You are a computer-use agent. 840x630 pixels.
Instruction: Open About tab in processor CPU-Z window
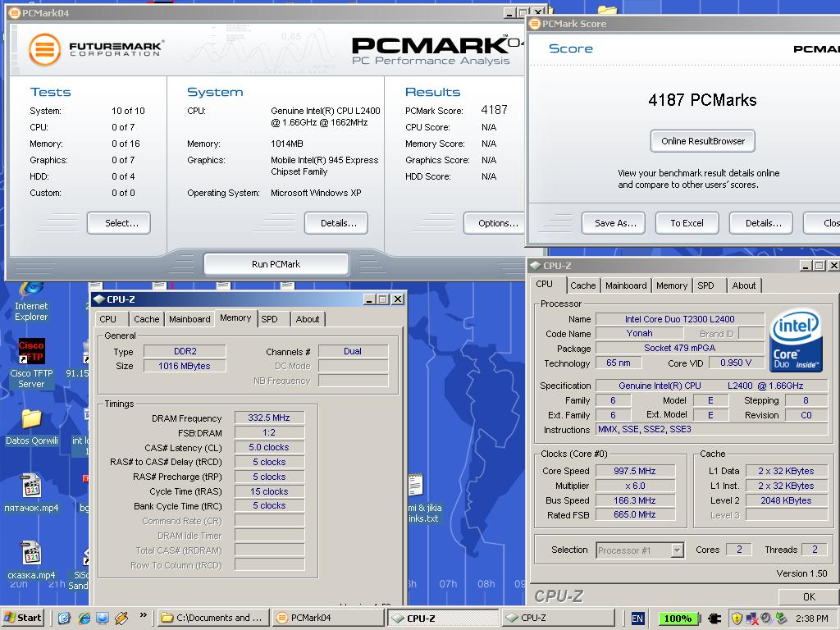744,285
